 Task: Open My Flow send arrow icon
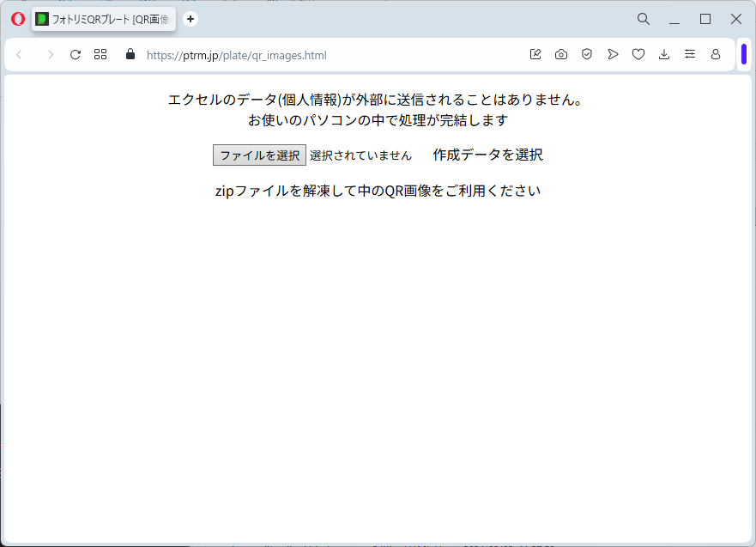[613, 55]
